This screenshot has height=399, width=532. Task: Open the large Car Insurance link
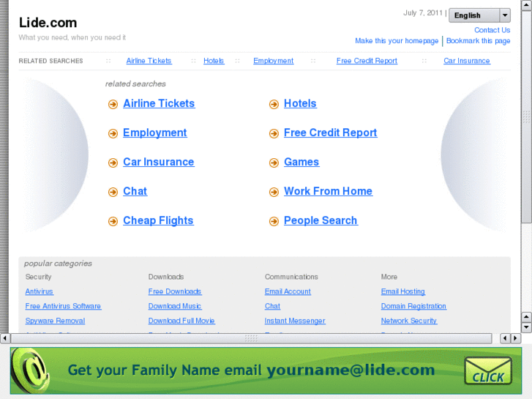click(x=159, y=162)
